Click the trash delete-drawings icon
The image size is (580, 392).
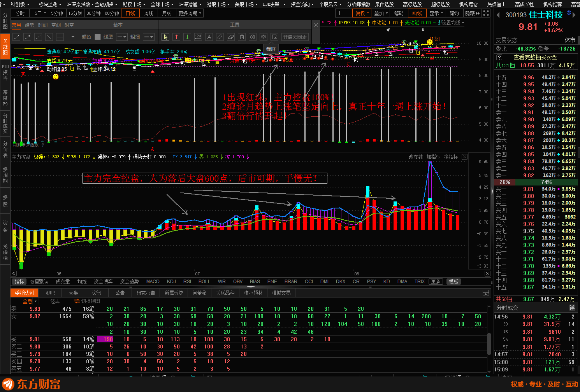pyautogui.click(x=242, y=37)
